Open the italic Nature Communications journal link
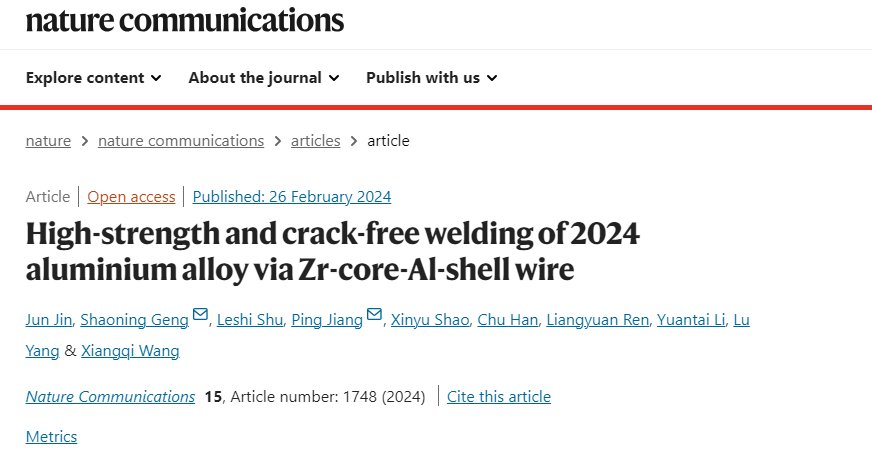872x461 pixels. point(110,396)
